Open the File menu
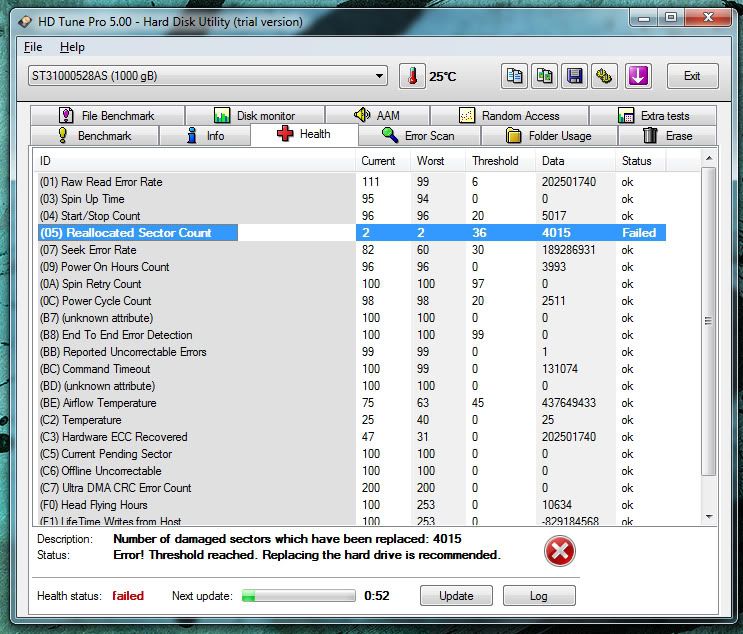 (x=32, y=47)
